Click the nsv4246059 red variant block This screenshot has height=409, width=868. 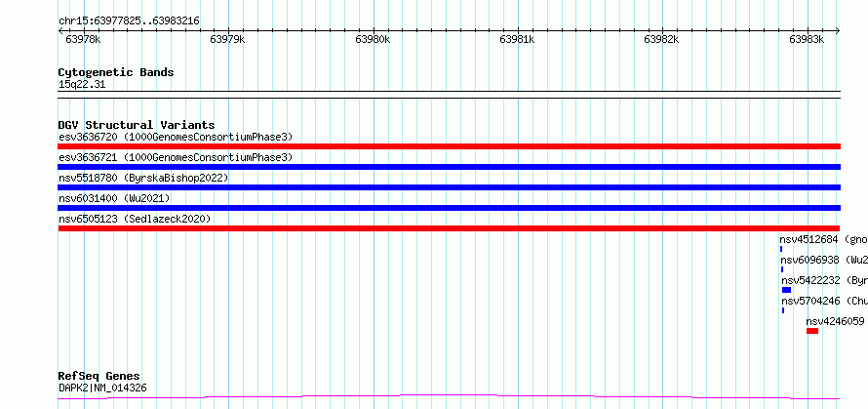[812, 331]
